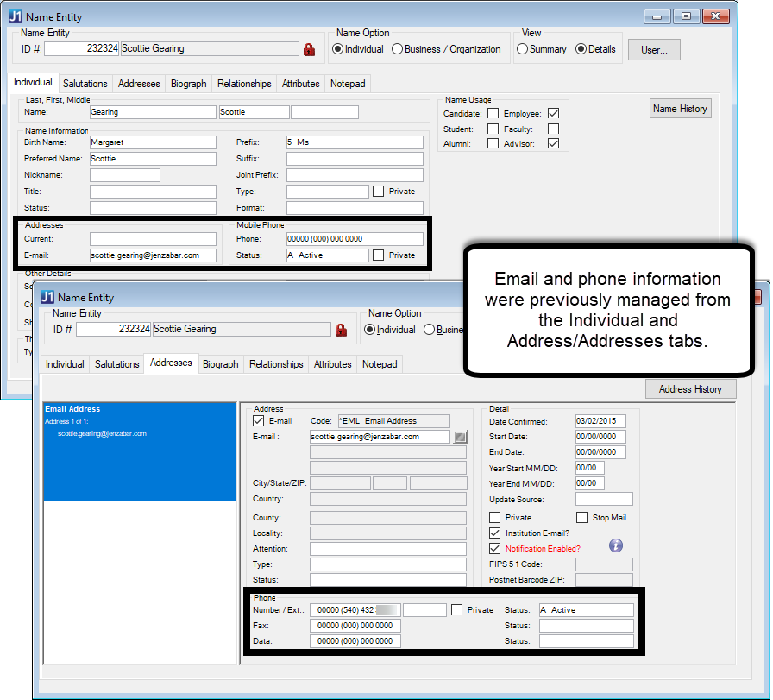Click the red lock icon beside Scottie Gearing
This screenshot has width=773, height=700.
[310, 49]
